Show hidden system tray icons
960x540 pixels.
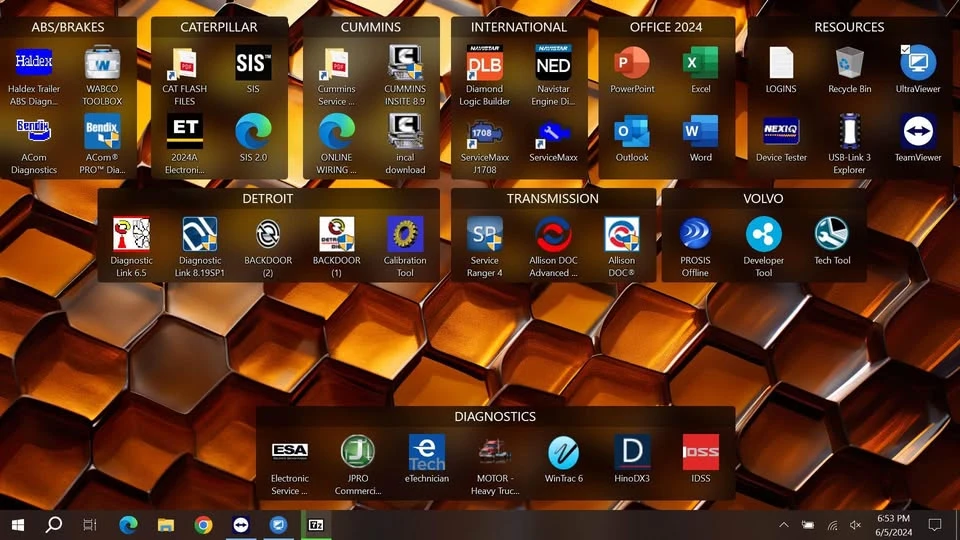pos(784,525)
